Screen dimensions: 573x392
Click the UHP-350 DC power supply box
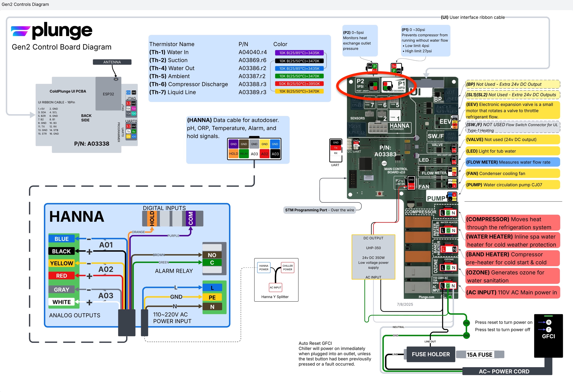373,257
